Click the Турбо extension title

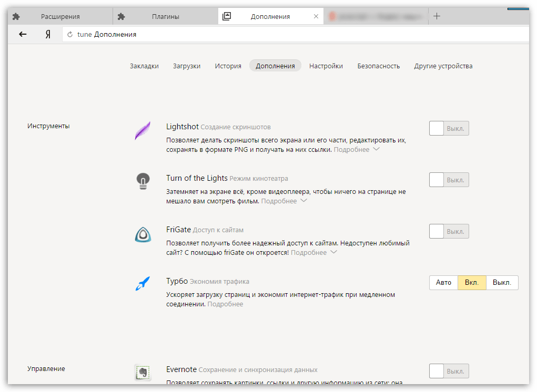click(177, 281)
